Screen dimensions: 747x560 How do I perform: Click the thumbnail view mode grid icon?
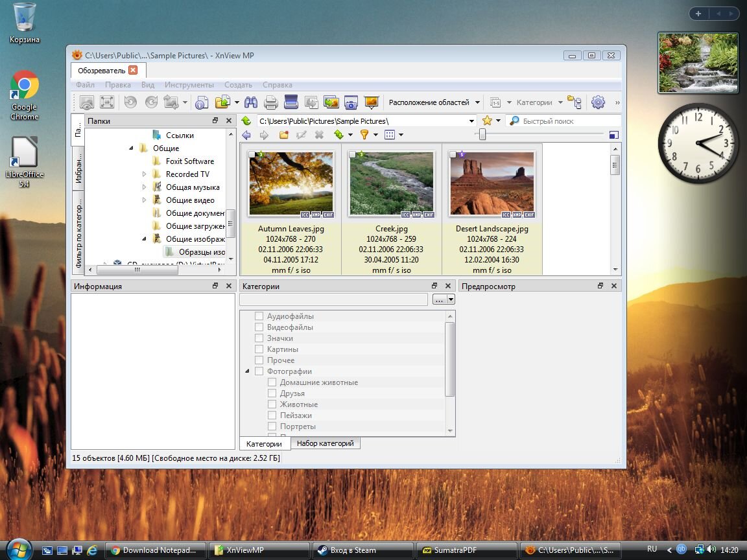point(390,135)
